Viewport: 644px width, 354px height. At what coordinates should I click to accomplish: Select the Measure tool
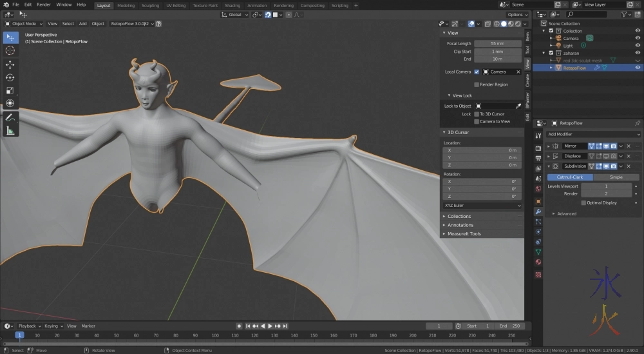[10, 131]
